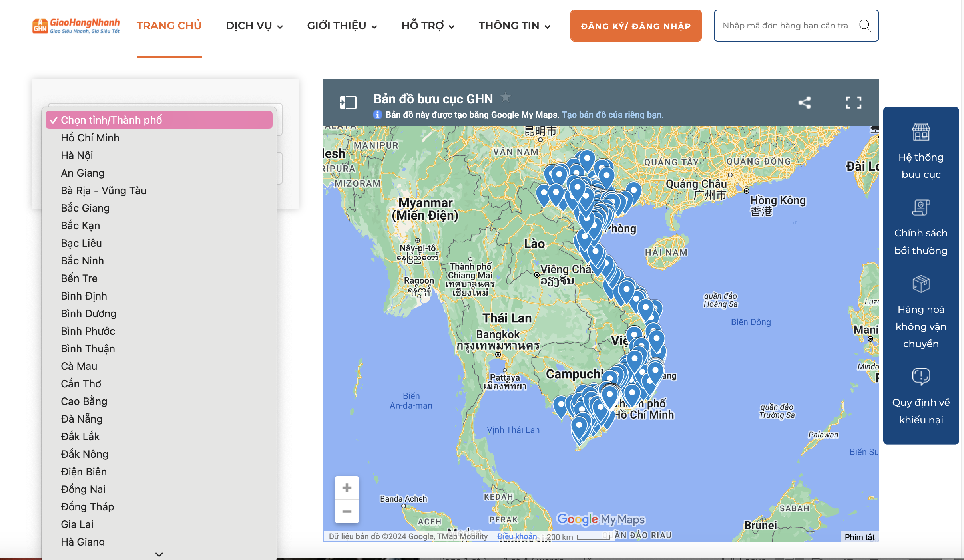
Task: Open the TRANG CHỦ tab
Action: (169, 26)
